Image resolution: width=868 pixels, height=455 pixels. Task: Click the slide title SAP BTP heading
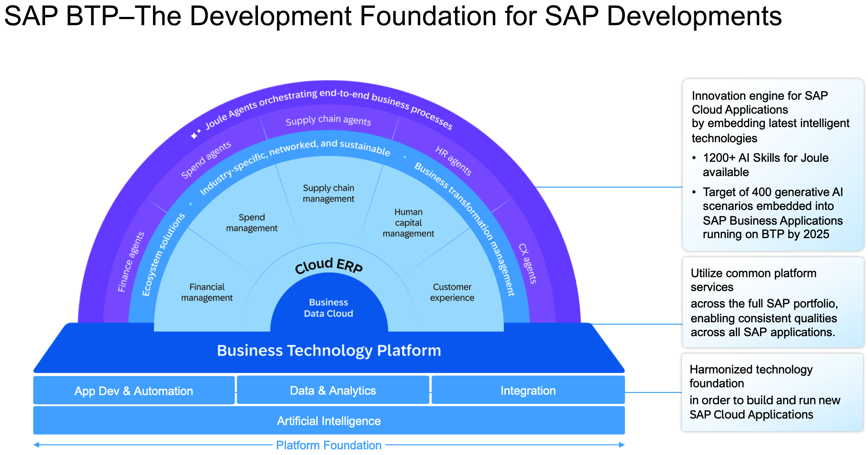coord(393,16)
